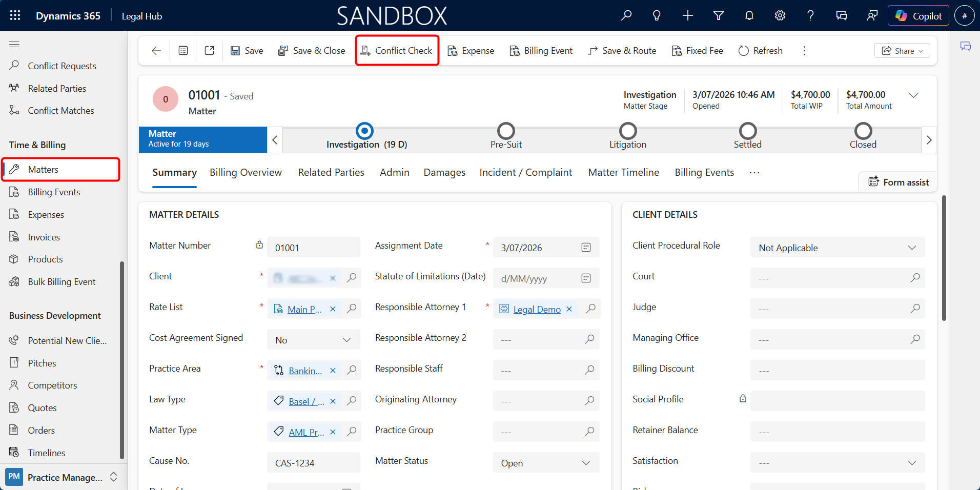Run the Conflict Check command

[397, 50]
